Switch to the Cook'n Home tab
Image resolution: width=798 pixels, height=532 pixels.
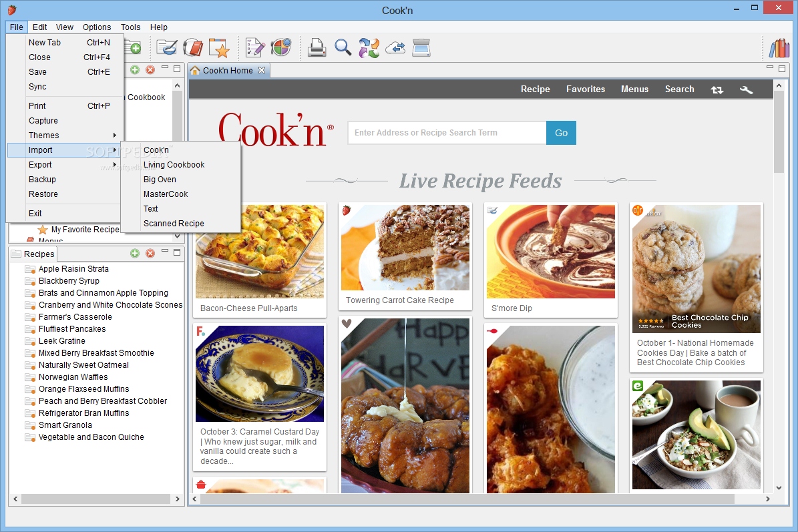tap(228, 71)
